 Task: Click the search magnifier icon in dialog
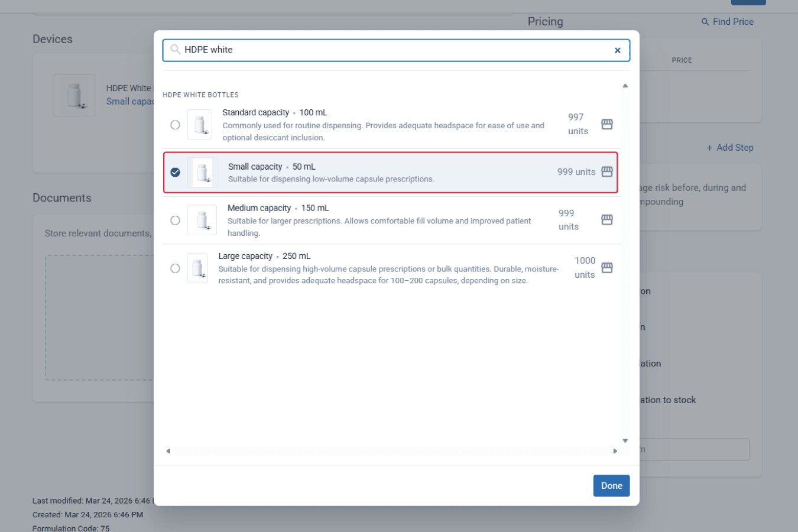tap(175, 50)
